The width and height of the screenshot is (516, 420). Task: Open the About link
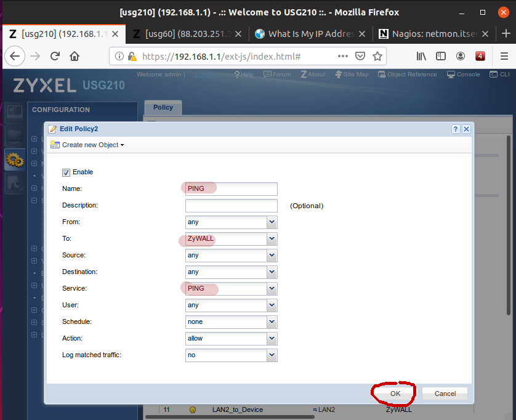(313, 75)
